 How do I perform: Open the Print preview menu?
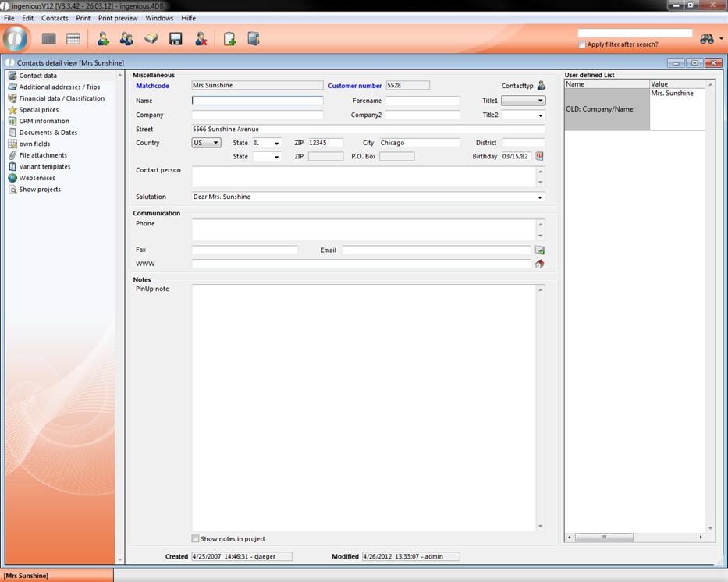coord(118,18)
